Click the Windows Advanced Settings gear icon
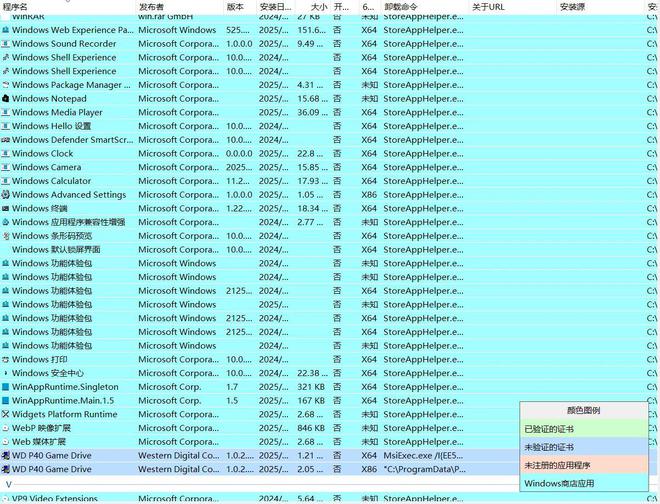The width and height of the screenshot is (660, 504). [x=5, y=195]
